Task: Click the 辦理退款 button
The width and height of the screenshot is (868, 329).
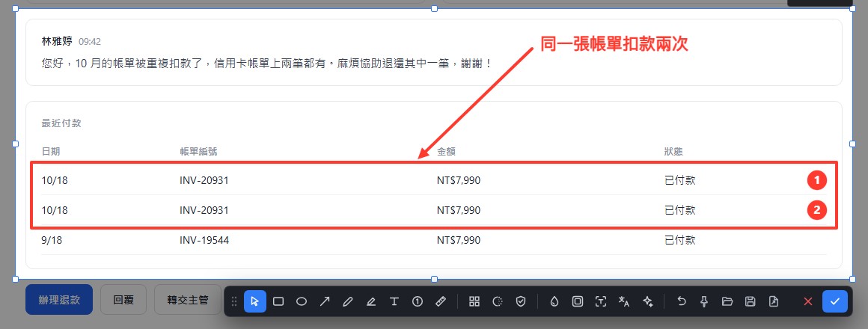Action: 58,300
